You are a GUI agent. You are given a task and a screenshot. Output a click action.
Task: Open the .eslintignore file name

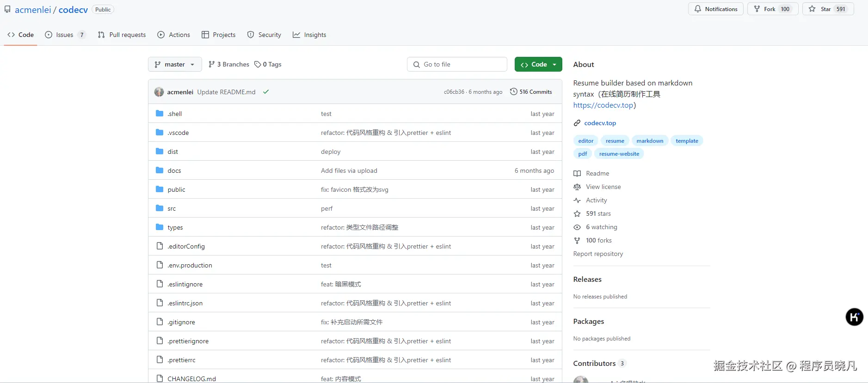[x=185, y=284]
